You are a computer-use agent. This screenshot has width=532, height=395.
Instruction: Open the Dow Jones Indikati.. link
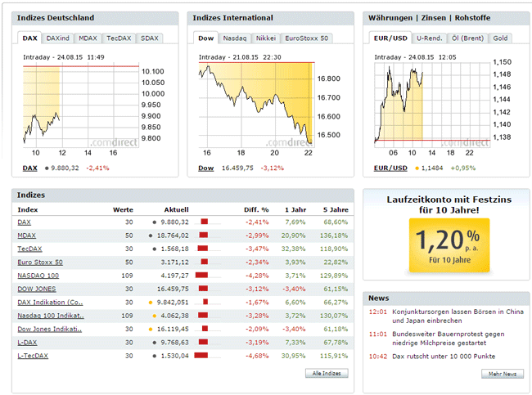50,329
